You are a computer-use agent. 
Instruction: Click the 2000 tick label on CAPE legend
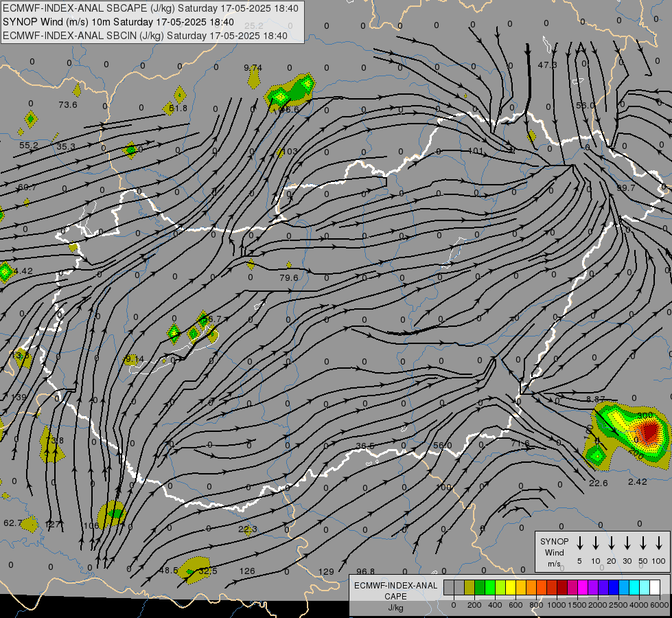tap(597, 605)
